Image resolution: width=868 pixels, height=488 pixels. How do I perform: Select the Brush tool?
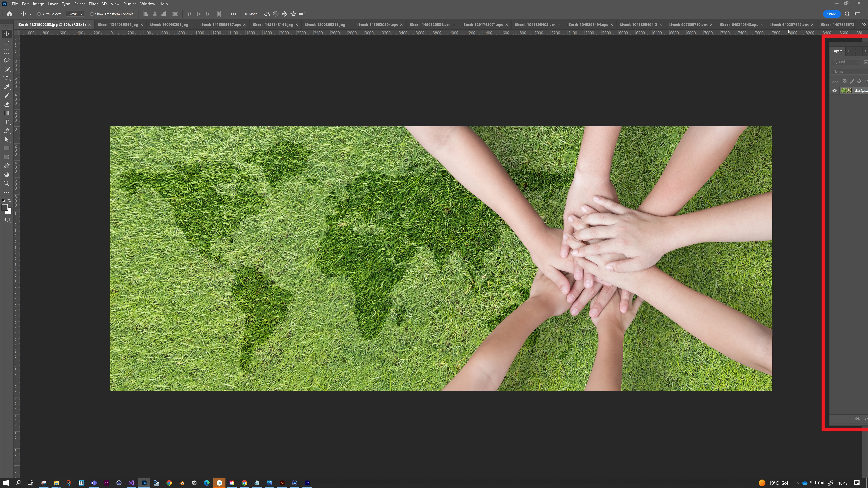pyautogui.click(x=6, y=96)
